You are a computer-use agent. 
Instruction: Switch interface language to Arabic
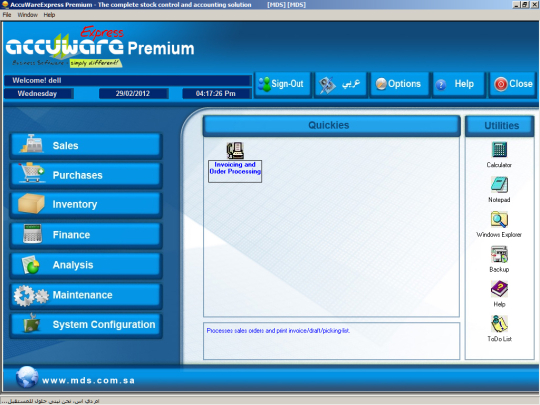click(341, 84)
